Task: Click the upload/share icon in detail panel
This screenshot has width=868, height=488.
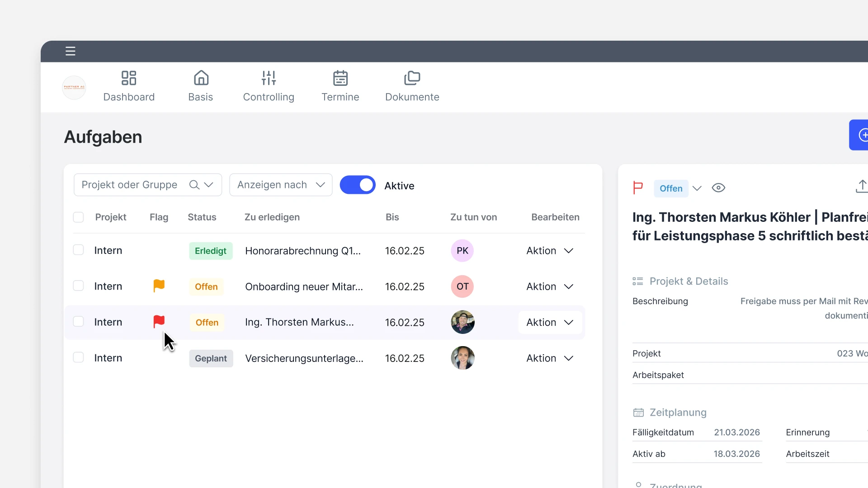Action: click(861, 186)
